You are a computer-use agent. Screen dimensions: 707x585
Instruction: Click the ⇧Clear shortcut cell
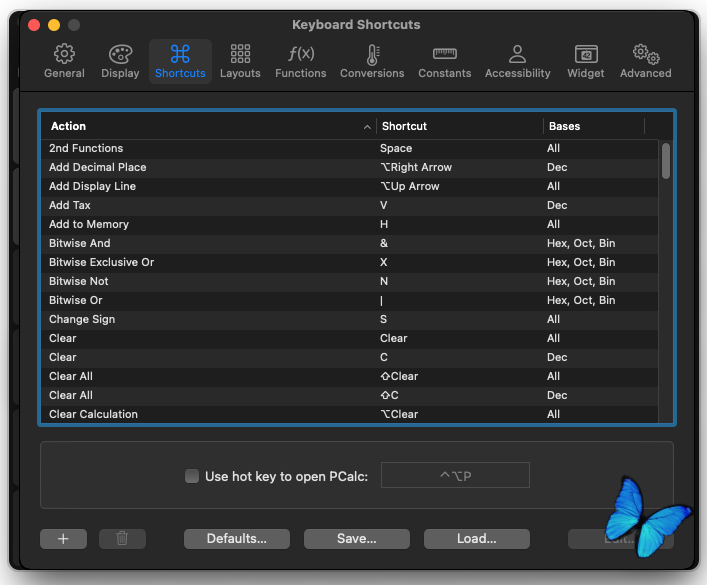pyautogui.click(x=399, y=376)
